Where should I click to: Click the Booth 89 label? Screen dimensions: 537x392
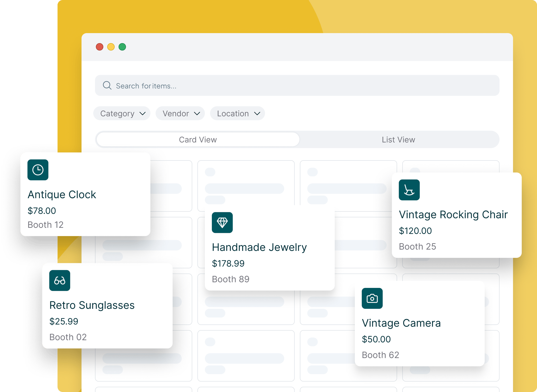[x=231, y=279]
